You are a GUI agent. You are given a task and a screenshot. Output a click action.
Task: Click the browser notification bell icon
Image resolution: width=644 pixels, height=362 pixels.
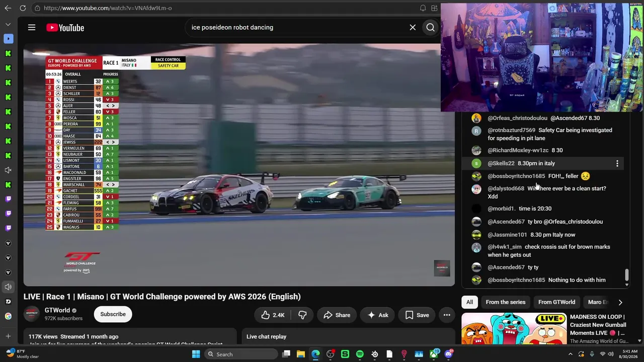click(423, 8)
